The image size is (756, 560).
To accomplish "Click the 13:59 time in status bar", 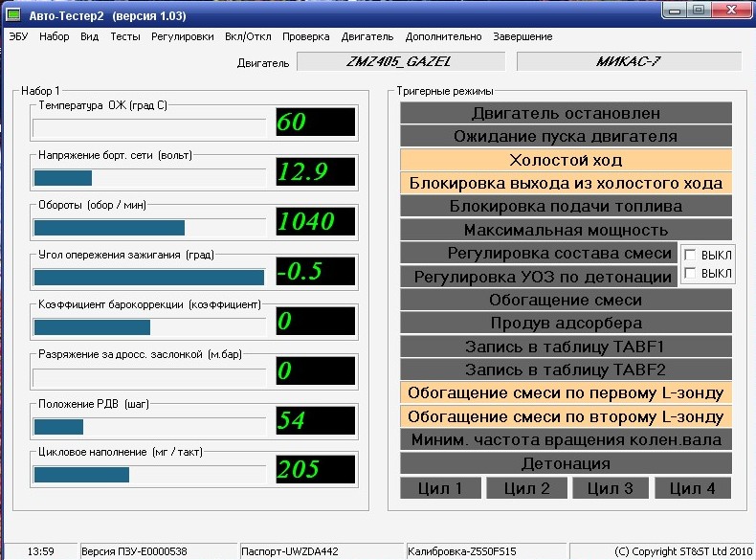I will pyautogui.click(x=40, y=551).
